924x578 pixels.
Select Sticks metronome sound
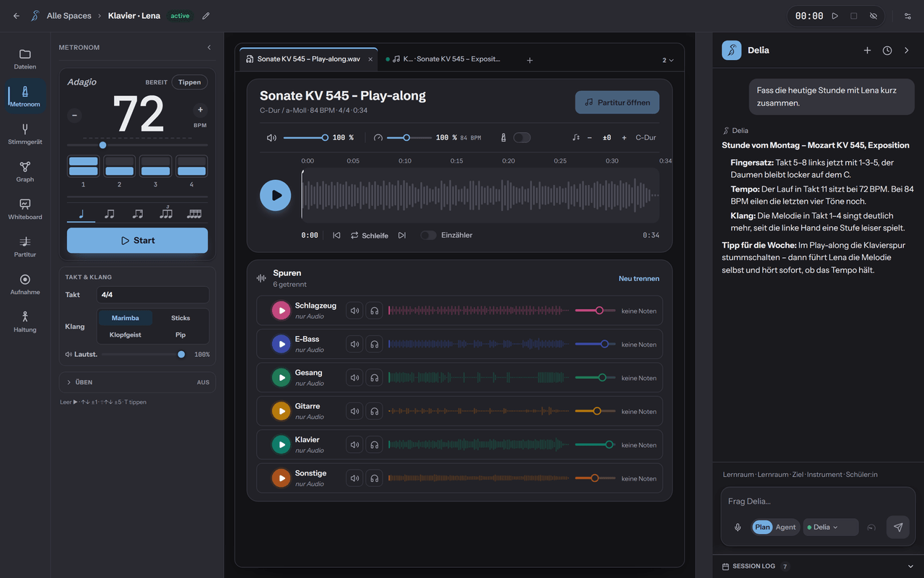coord(180,318)
